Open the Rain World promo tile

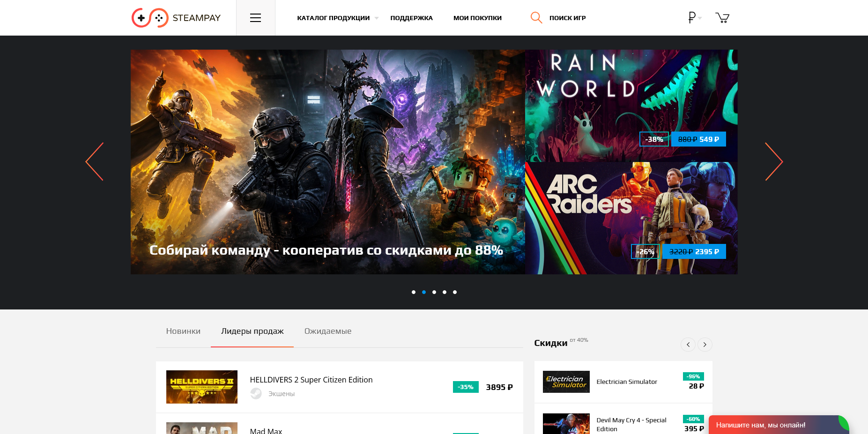point(631,106)
